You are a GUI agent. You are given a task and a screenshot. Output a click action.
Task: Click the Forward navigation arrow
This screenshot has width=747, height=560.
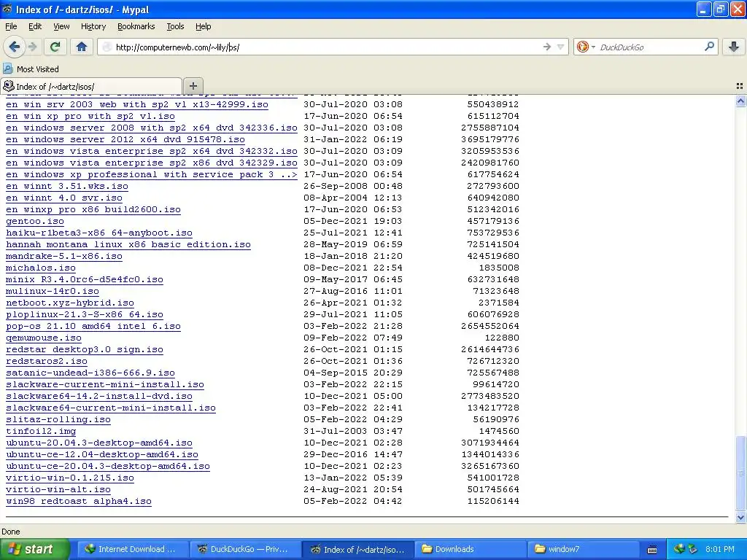(x=32, y=47)
